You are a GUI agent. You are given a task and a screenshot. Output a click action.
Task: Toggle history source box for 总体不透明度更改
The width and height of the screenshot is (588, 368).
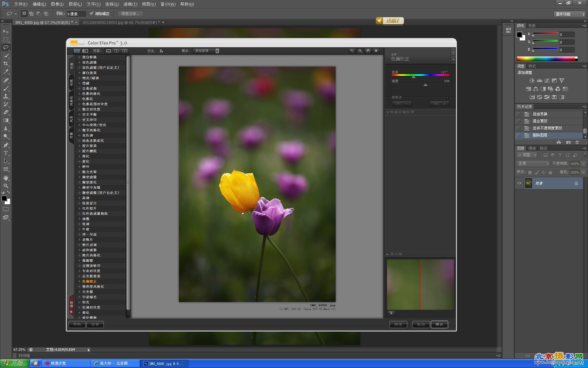point(518,128)
